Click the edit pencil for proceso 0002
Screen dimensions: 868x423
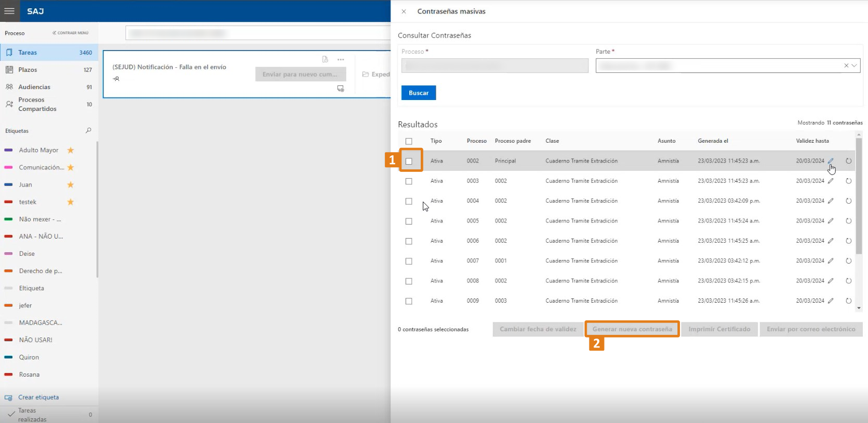(831, 161)
